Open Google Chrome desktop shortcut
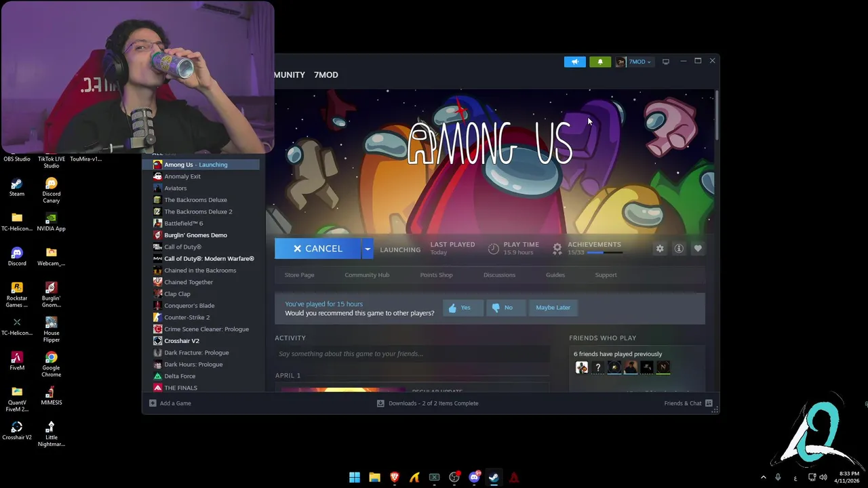 coord(52,365)
